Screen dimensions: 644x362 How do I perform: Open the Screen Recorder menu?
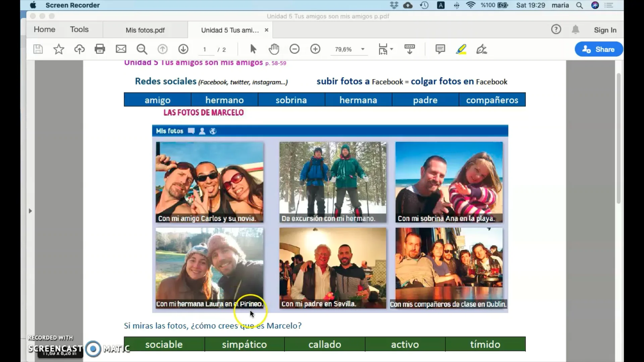[72, 5]
